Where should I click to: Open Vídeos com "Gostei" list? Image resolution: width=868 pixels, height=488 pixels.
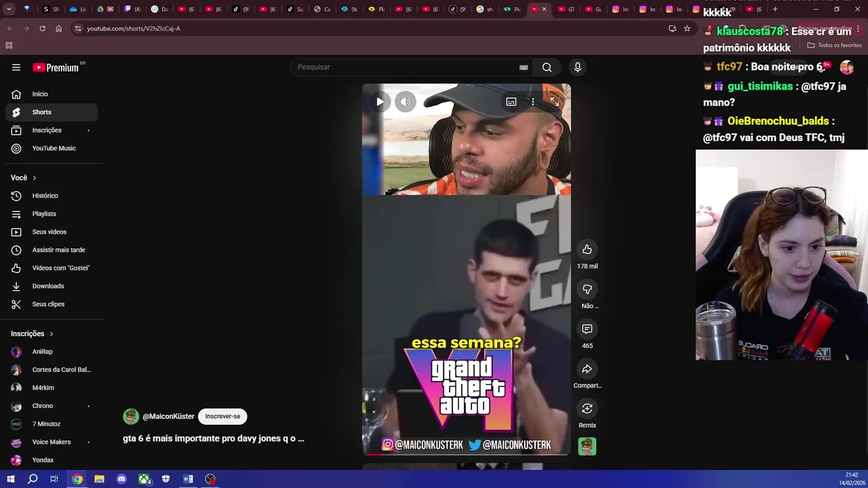pyautogui.click(x=52, y=268)
